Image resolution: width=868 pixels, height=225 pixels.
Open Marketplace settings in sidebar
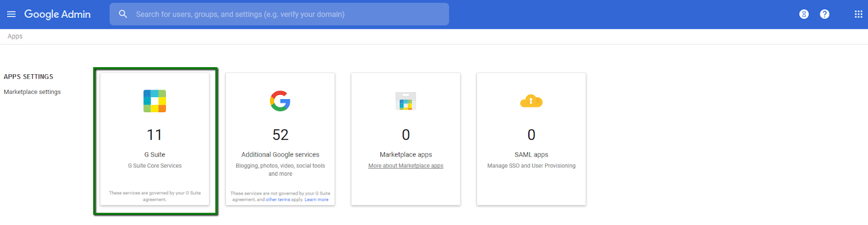click(32, 92)
